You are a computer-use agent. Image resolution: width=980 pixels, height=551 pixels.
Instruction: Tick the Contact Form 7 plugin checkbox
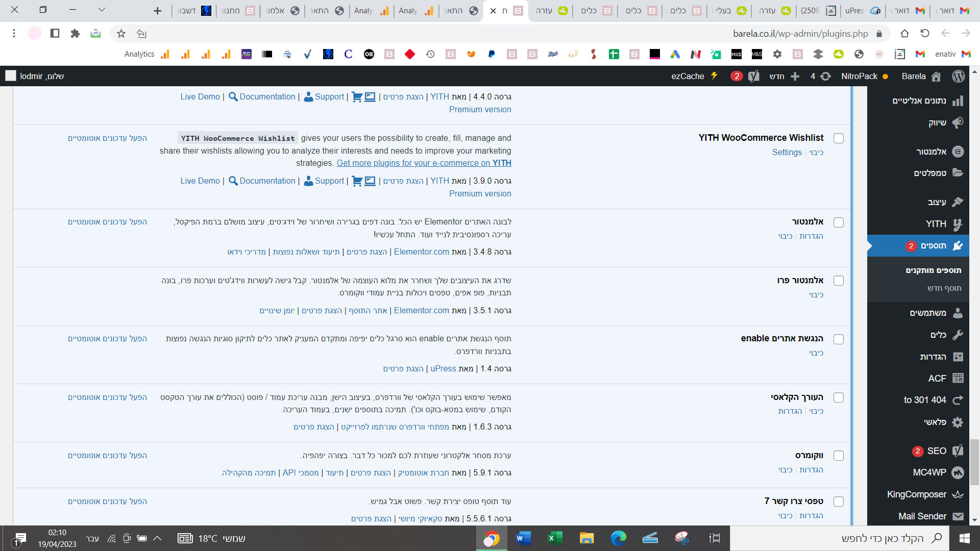pyautogui.click(x=838, y=502)
